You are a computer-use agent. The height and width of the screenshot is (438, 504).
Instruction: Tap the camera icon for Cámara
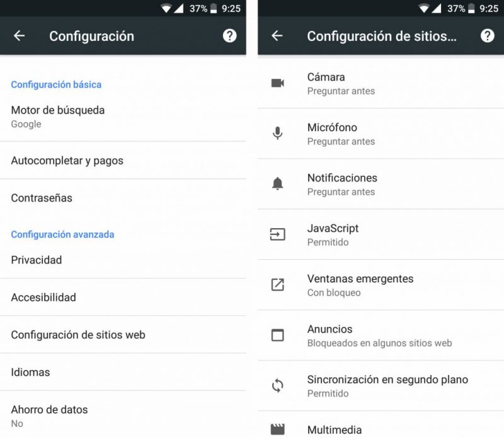click(277, 83)
